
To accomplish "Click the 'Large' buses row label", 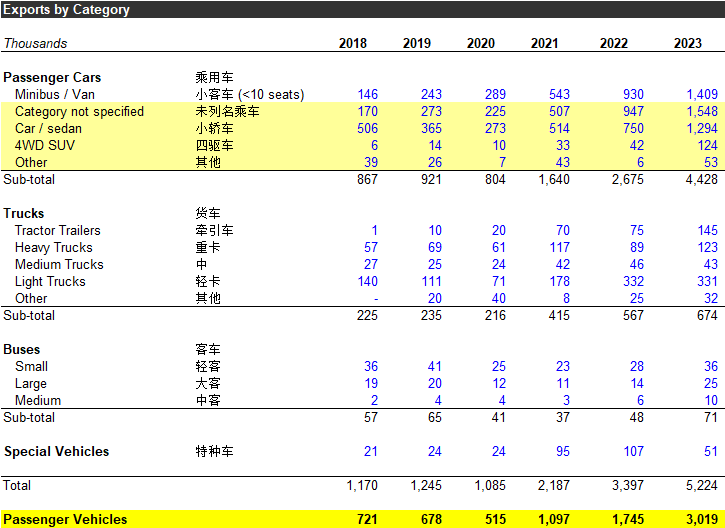I will [31, 384].
